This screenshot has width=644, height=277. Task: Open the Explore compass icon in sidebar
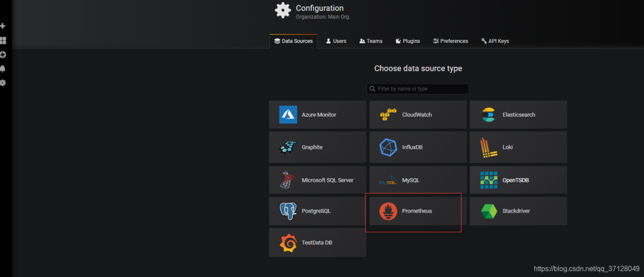3,55
